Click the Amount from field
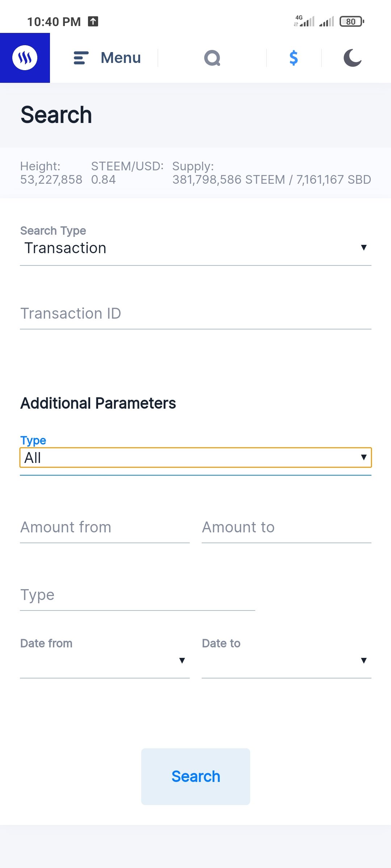The image size is (391, 868). coord(105,527)
